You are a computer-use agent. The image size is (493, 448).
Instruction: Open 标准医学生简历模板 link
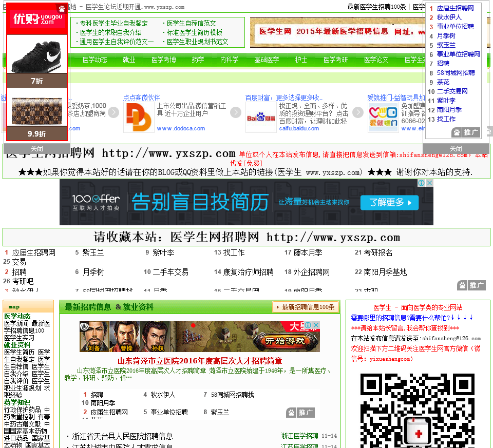point(194,32)
